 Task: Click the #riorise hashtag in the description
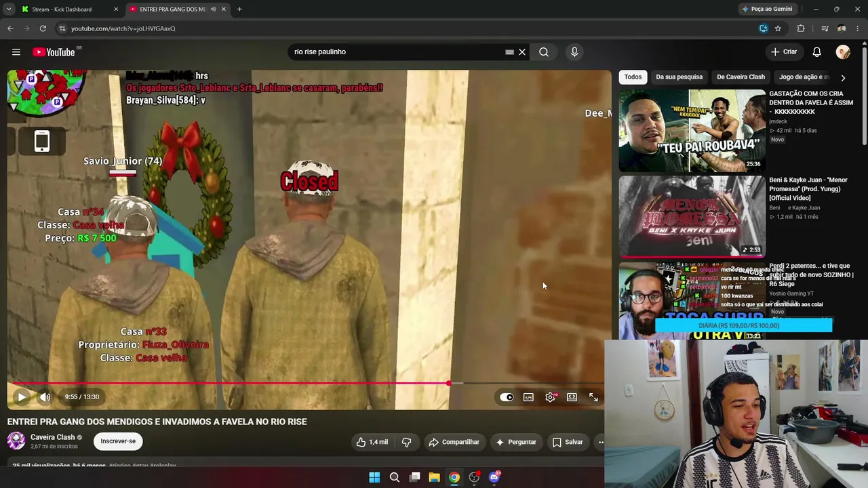coord(119,466)
